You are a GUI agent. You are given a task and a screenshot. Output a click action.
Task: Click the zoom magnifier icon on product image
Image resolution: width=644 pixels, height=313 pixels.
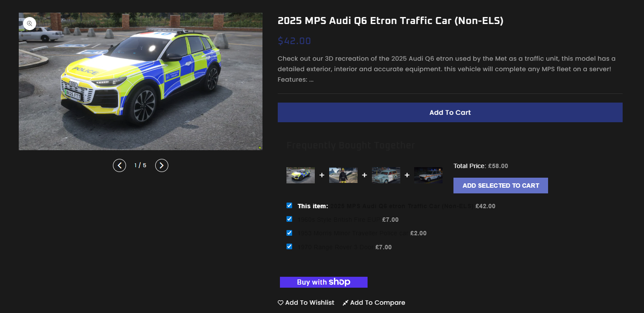(x=30, y=24)
